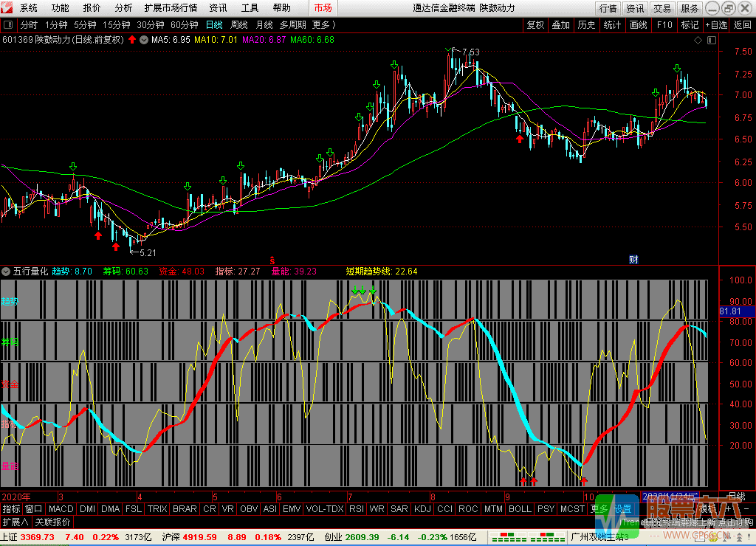Add stock with +自选 button

click(x=716, y=25)
